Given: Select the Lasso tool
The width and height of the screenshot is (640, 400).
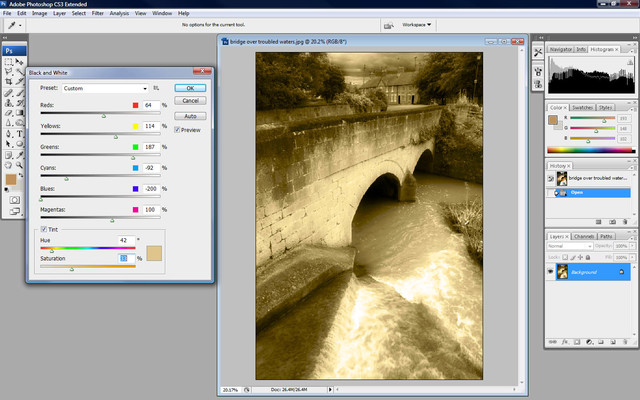Looking at the screenshot, I should (8, 72).
